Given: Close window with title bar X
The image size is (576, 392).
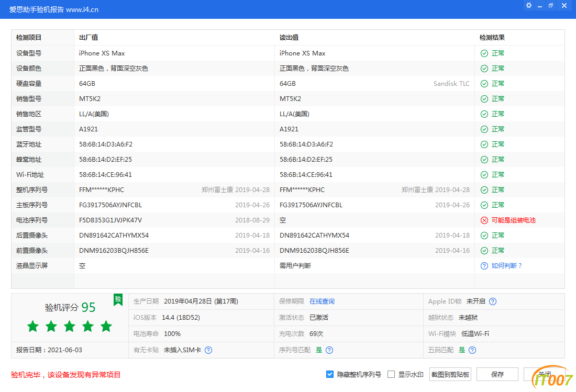Looking at the screenshot, I should [x=564, y=6].
